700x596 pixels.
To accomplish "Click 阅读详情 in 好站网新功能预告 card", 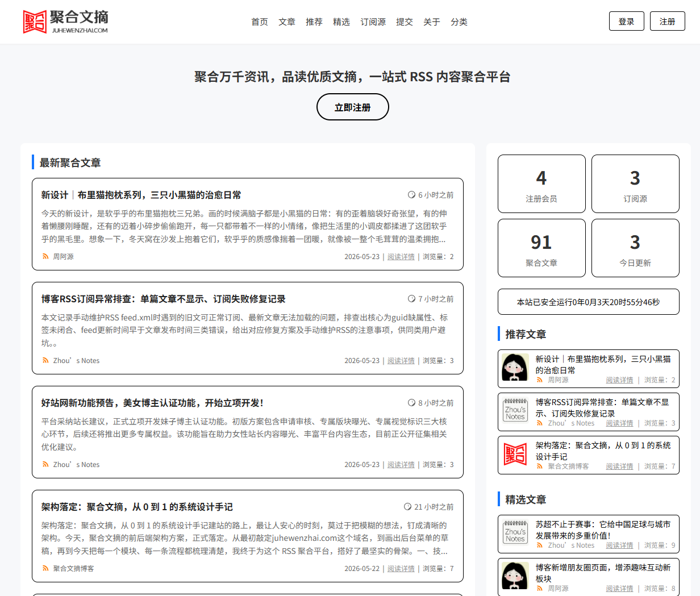I will coord(401,465).
